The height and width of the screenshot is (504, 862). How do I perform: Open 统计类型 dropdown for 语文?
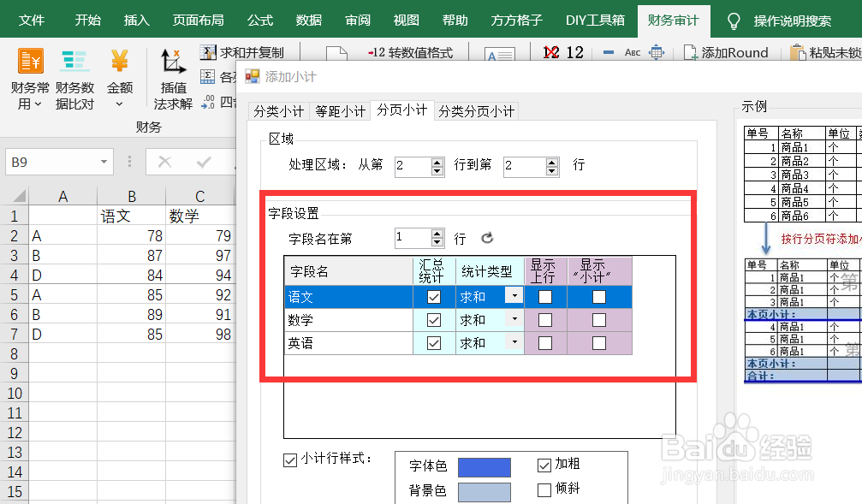coord(514,296)
